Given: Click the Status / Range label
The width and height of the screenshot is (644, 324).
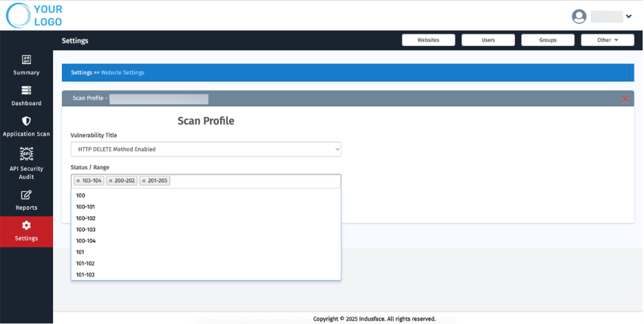Looking at the screenshot, I should pyautogui.click(x=90, y=167).
